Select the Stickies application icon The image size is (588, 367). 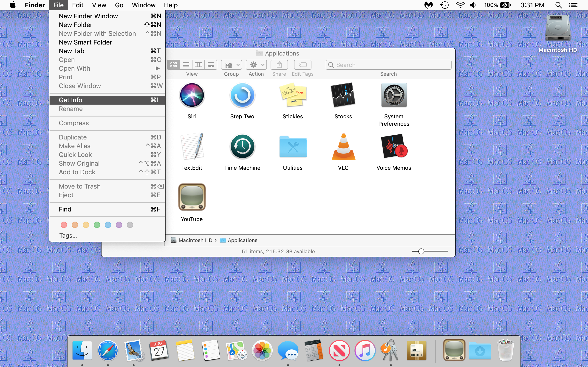click(x=293, y=95)
